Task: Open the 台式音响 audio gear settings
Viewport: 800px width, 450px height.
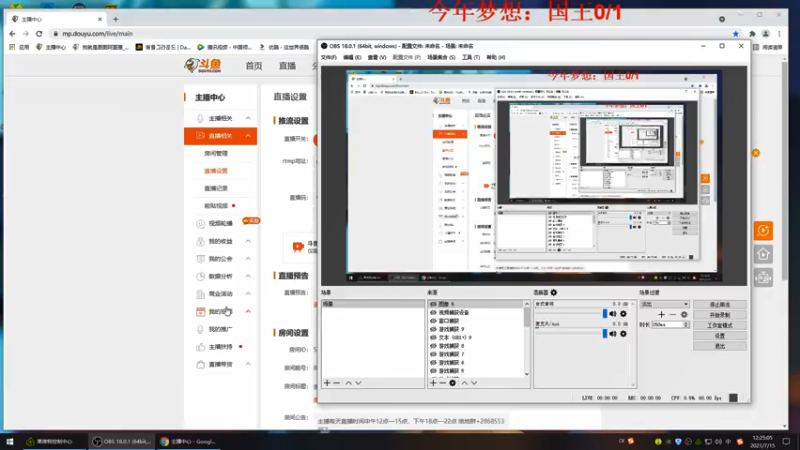Action: click(623, 314)
